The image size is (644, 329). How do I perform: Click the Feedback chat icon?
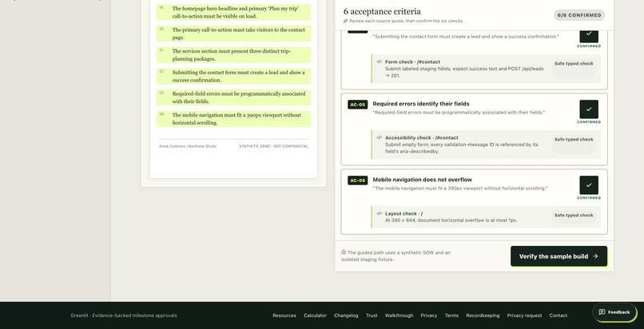click(x=602, y=312)
